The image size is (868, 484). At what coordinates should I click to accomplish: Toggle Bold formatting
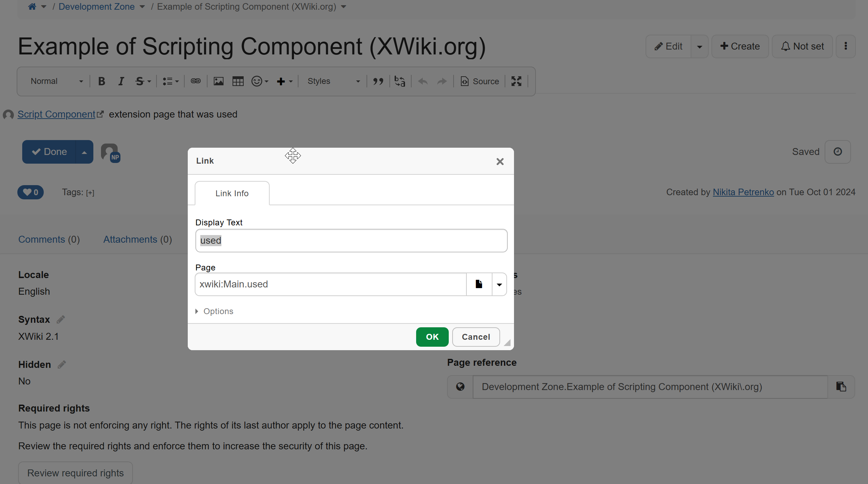[x=102, y=81]
